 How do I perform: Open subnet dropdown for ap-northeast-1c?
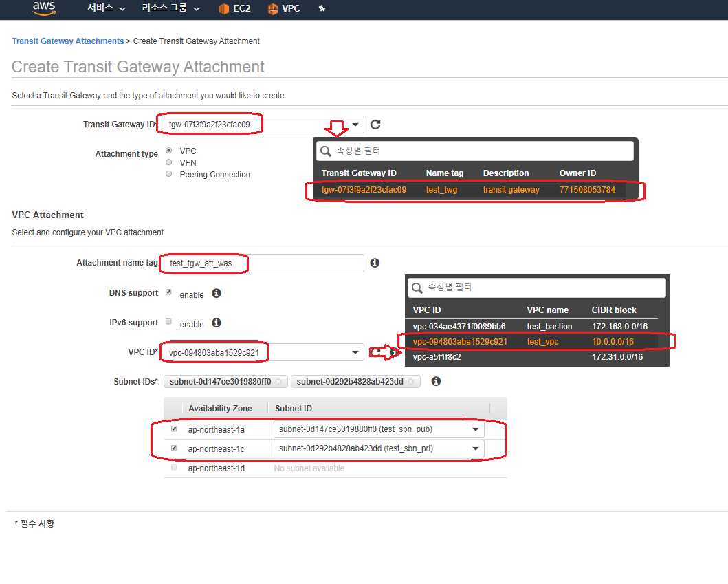pyautogui.click(x=379, y=448)
